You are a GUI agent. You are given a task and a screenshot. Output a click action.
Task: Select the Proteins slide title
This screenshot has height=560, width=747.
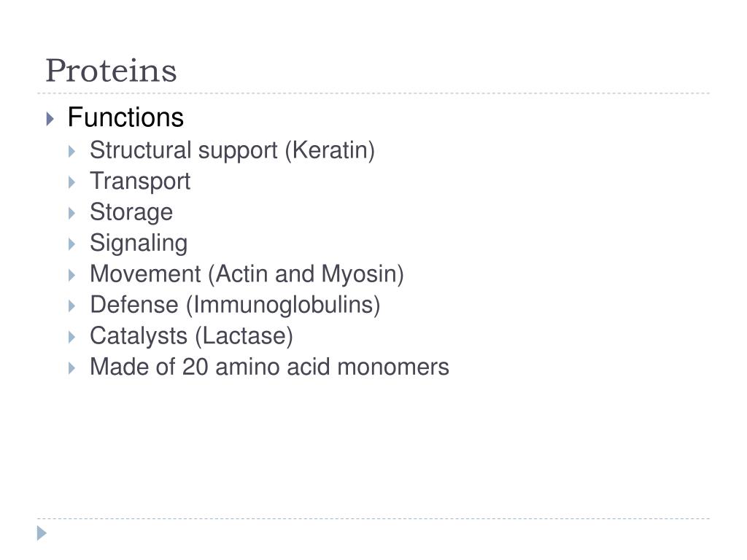coord(111,71)
